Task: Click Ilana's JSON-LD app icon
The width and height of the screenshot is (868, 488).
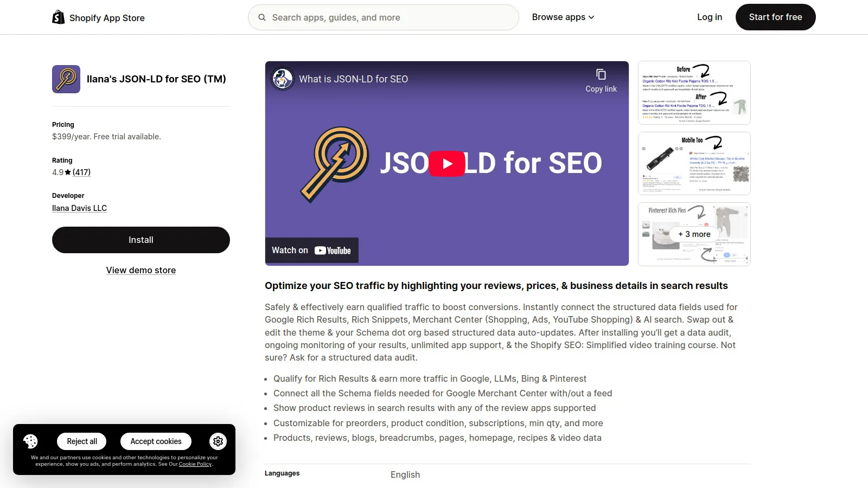Action: click(x=66, y=79)
